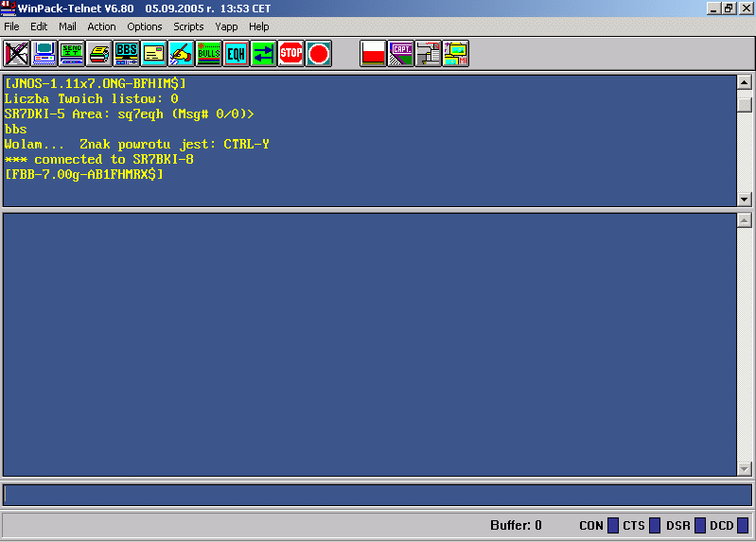Click the red circle record icon
756x542 pixels.
[x=319, y=53]
